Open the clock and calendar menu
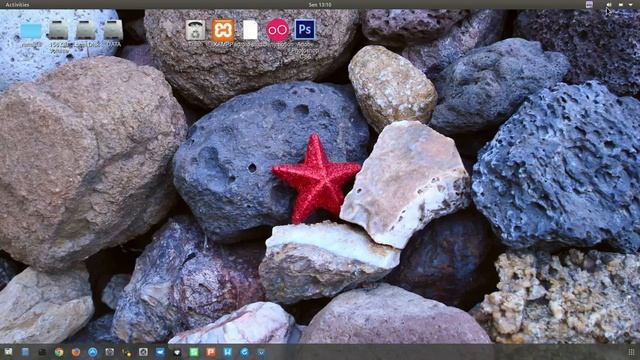This screenshot has width=640, height=360. [x=320, y=4]
